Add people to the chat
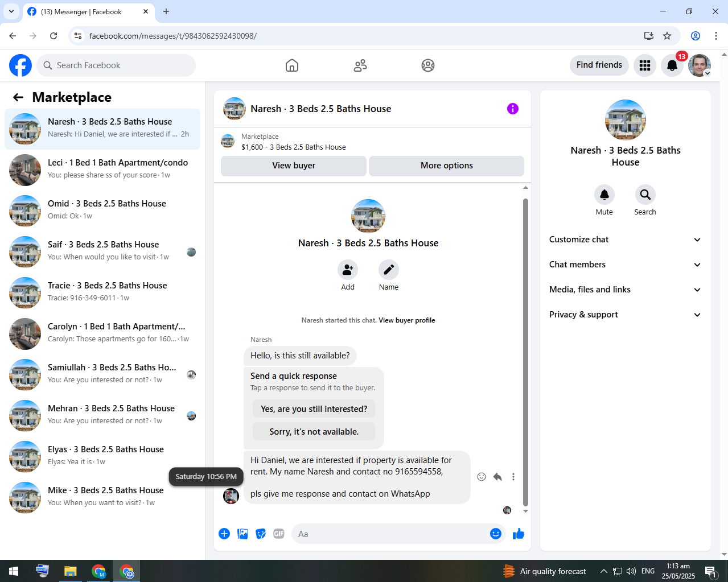728x582 pixels. 348,270
